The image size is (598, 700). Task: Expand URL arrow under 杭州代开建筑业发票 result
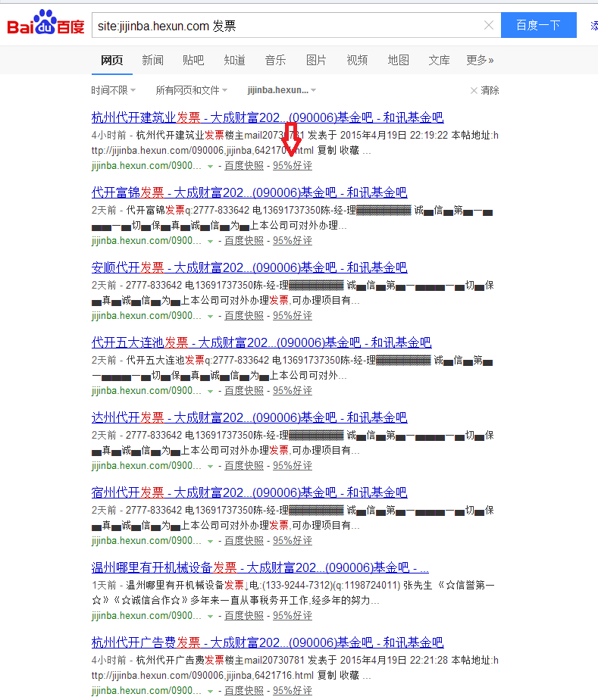[210, 167]
